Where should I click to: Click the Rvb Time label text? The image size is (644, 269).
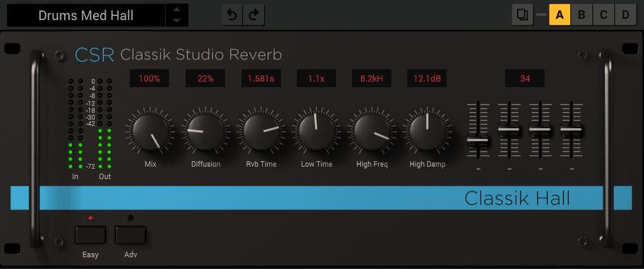[x=261, y=164]
